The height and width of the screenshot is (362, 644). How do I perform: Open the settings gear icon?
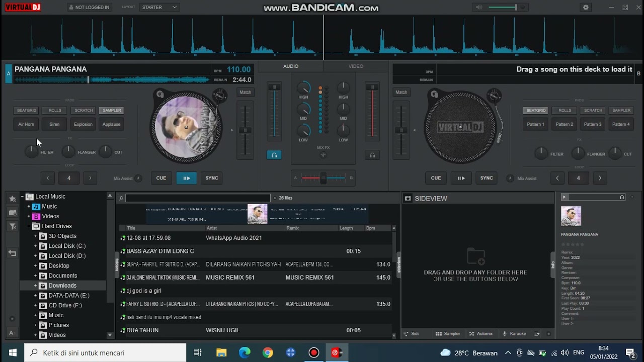(586, 8)
